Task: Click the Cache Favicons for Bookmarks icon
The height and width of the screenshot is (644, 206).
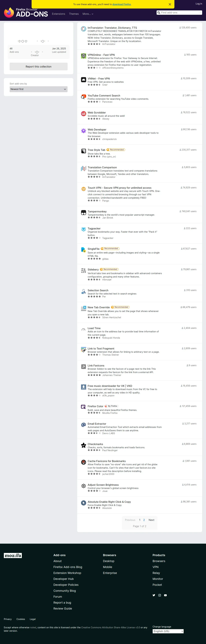Action: pyautogui.click(x=84, y=462)
